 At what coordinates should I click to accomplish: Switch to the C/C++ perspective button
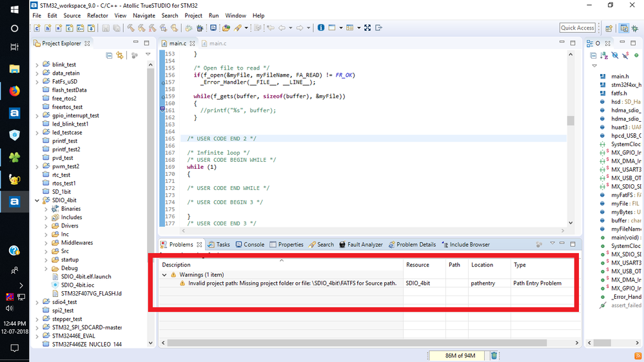pyautogui.click(x=624, y=28)
